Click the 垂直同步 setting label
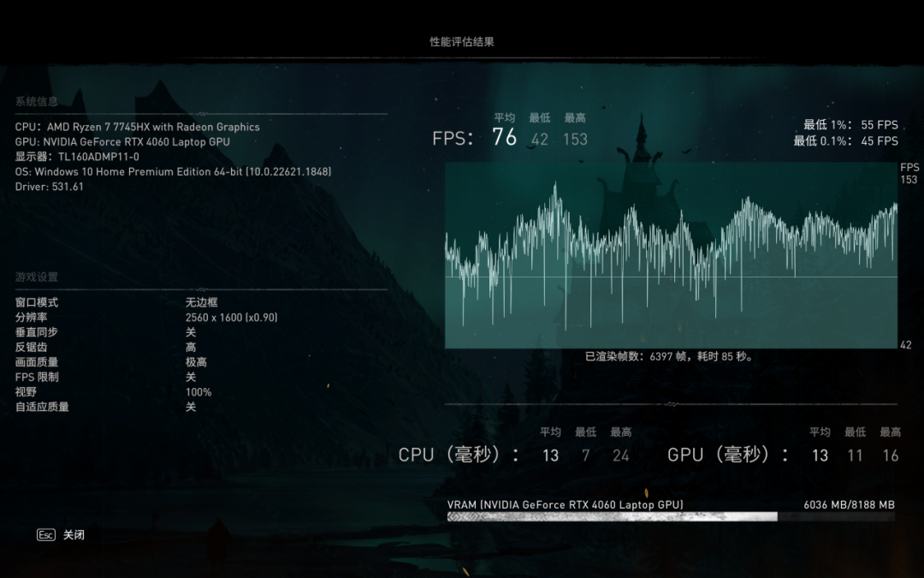The width and height of the screenshot is (924, 578). pyautogui.click(x=37, y=332)
